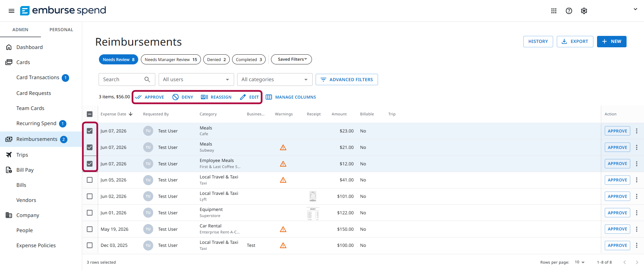Click warning icon on Employee Meals row
The width and height of the screenshot is (644, 270).
[283, 164]
